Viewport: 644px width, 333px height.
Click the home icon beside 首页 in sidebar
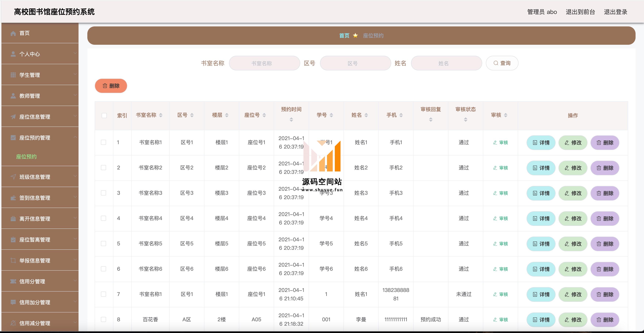(13, 33)
